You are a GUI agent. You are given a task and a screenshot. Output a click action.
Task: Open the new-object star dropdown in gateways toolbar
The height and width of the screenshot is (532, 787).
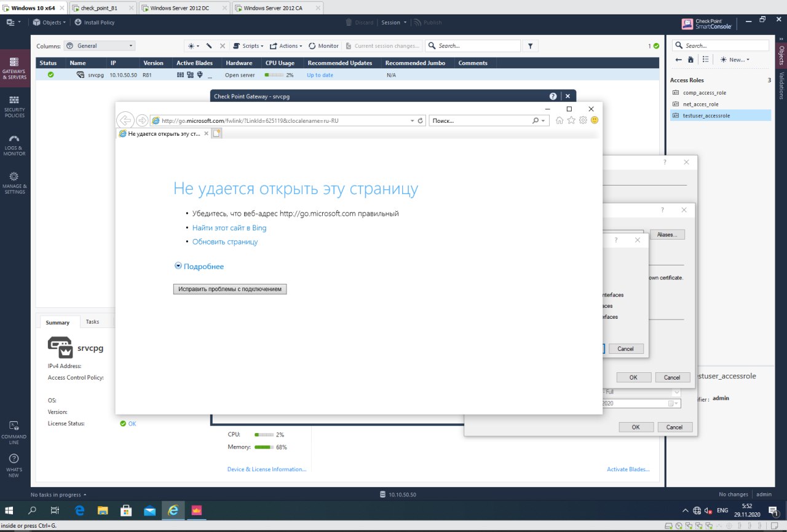pos(194,46)
